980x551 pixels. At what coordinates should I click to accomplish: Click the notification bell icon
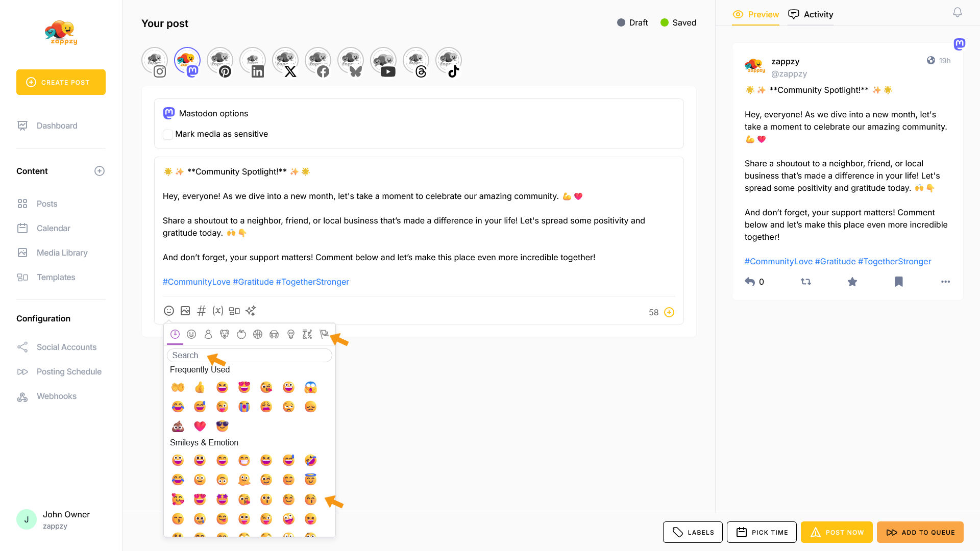[x=958, y=12]
